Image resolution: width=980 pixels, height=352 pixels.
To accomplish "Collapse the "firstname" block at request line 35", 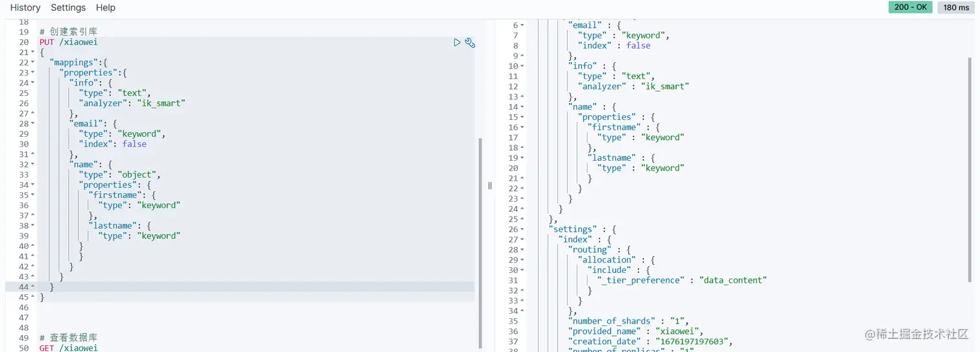I will click(33, 195).
